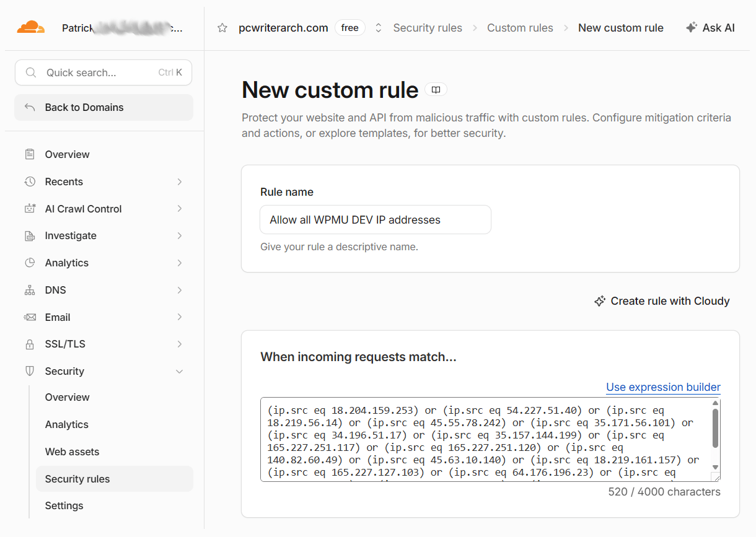Image resolution: width=756 pixels, height=537 pixels.
Task: Click expression scrollbar down arrow
Action: click(715, 467)
